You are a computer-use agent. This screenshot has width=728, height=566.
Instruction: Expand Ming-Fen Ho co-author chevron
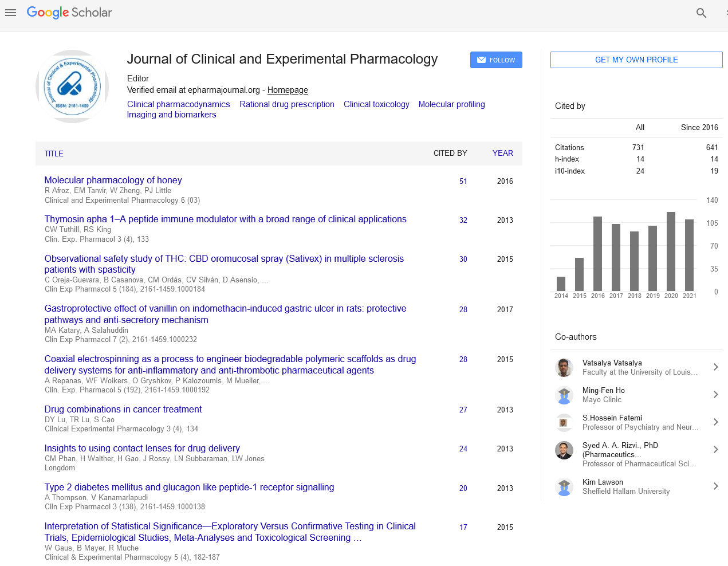[x=715, y=395]
